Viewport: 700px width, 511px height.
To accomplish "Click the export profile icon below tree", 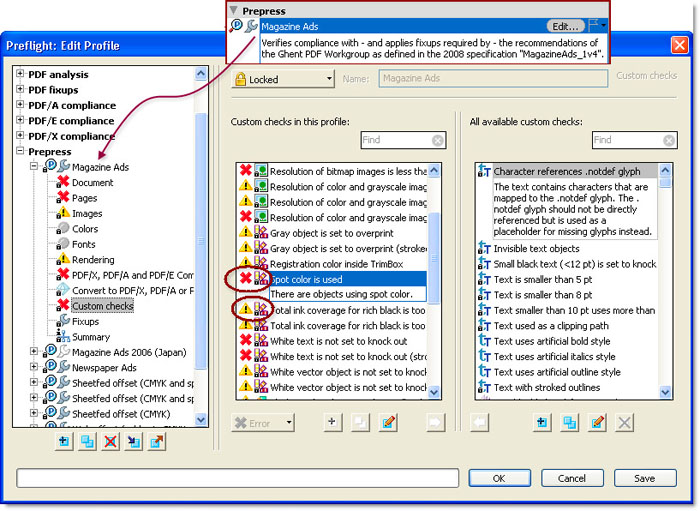I will [157, 441].
